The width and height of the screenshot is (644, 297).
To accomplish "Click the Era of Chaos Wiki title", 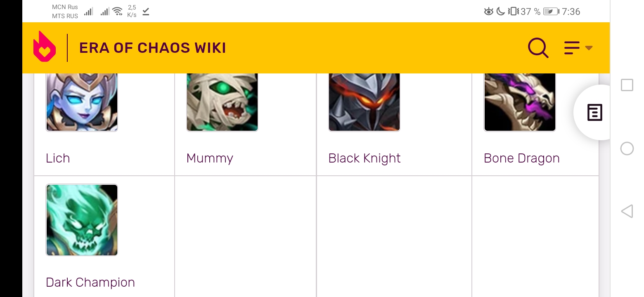I will coord(152,48).
